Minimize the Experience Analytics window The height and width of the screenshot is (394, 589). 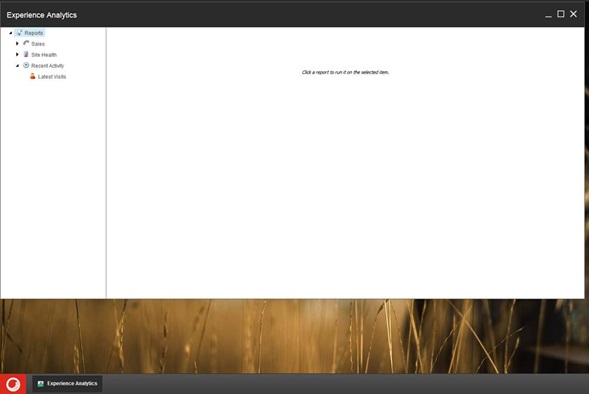[x=548, y=15]
